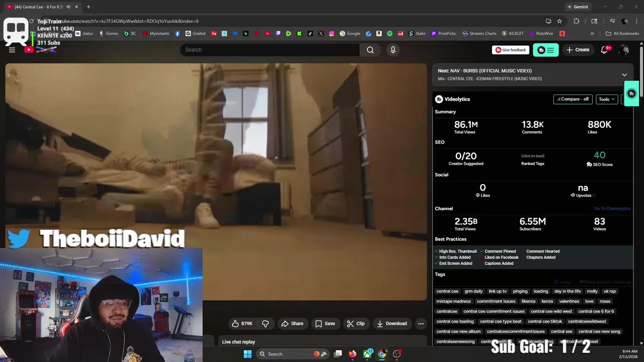The image size is (644, 362).
Task: Bookmark this page with star icon
Action: [559, 21]
